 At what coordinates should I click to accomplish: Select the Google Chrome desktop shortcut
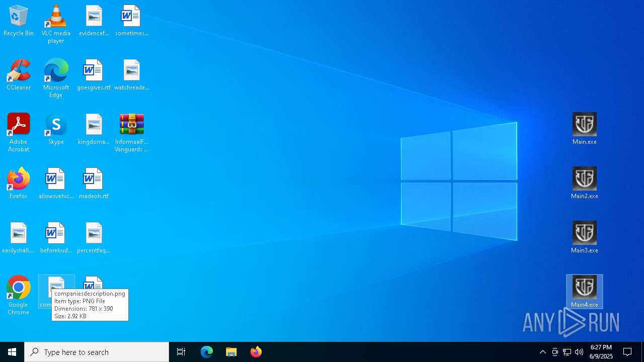19,296
